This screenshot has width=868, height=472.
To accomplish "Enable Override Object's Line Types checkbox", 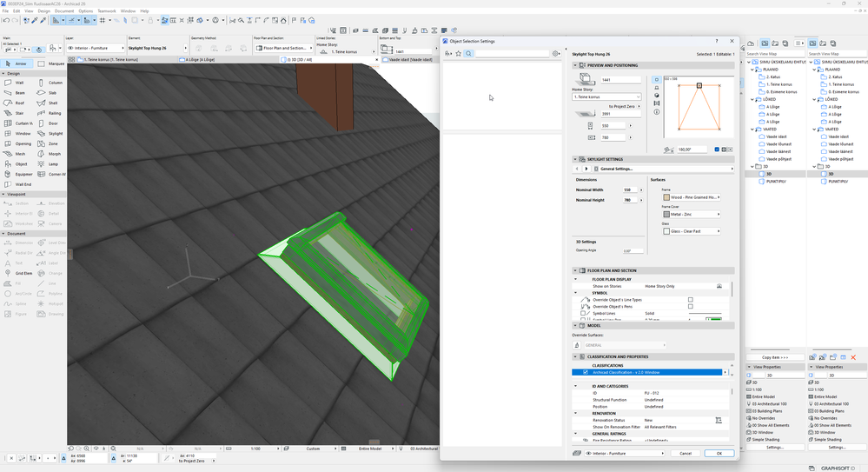I will point(690,300).
